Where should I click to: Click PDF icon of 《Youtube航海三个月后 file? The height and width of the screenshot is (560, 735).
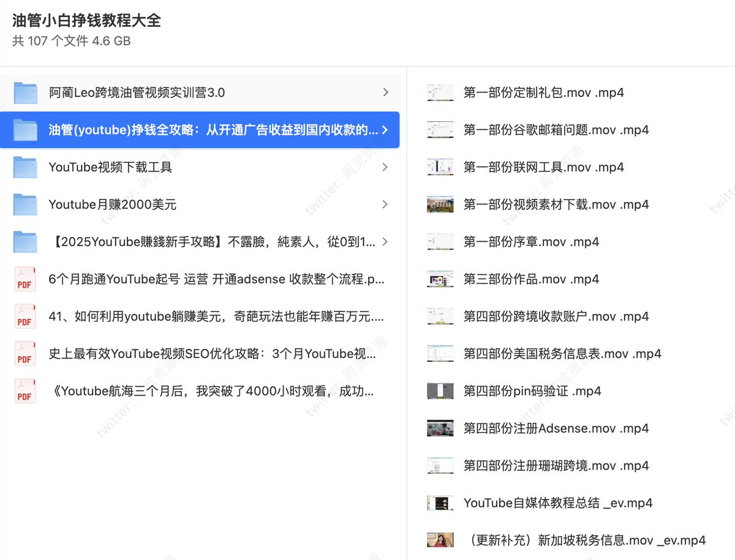(25, 391)
